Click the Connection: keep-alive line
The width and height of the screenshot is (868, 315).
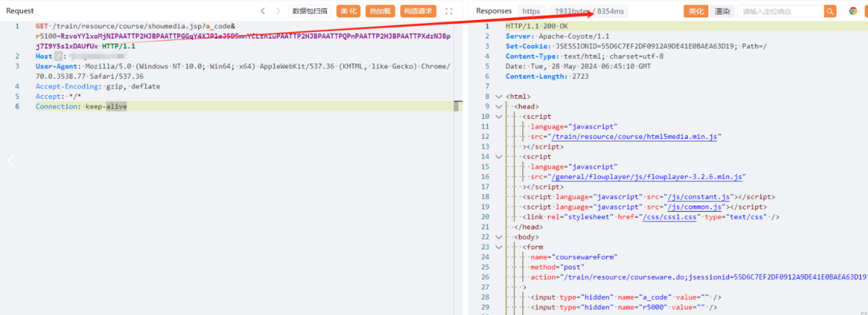[81, 106]
